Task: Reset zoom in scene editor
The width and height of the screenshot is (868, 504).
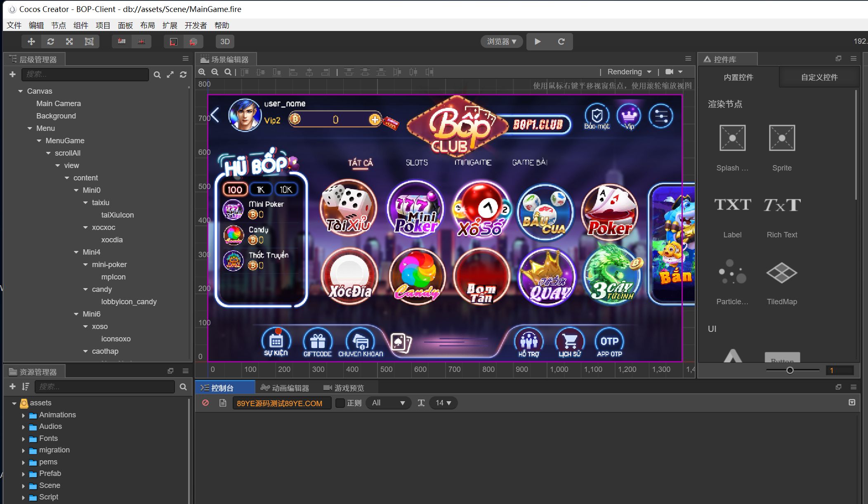Action: coord(228,72)
